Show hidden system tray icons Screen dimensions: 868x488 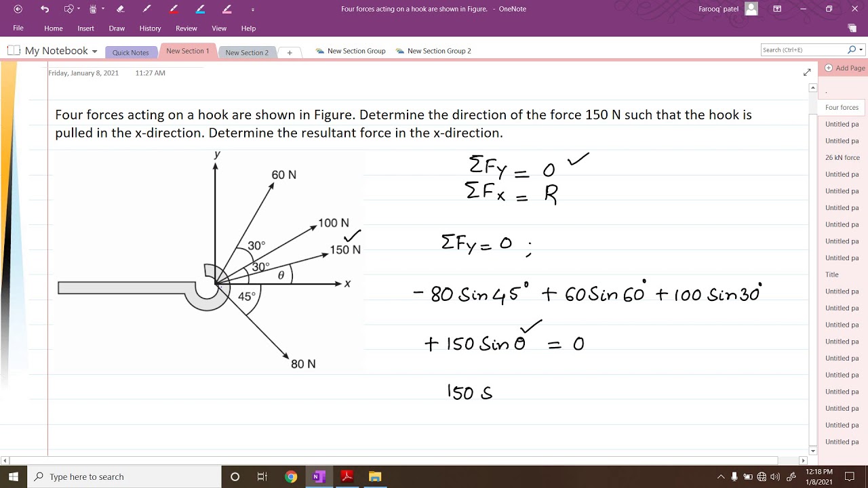pyautogui.click(x=721, y=476)
